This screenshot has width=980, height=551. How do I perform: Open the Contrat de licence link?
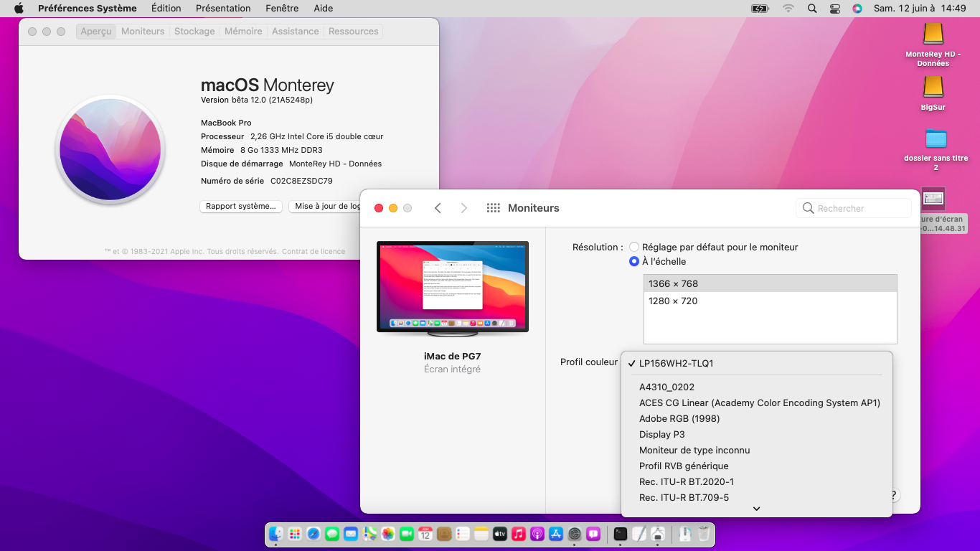coord(314,252)
